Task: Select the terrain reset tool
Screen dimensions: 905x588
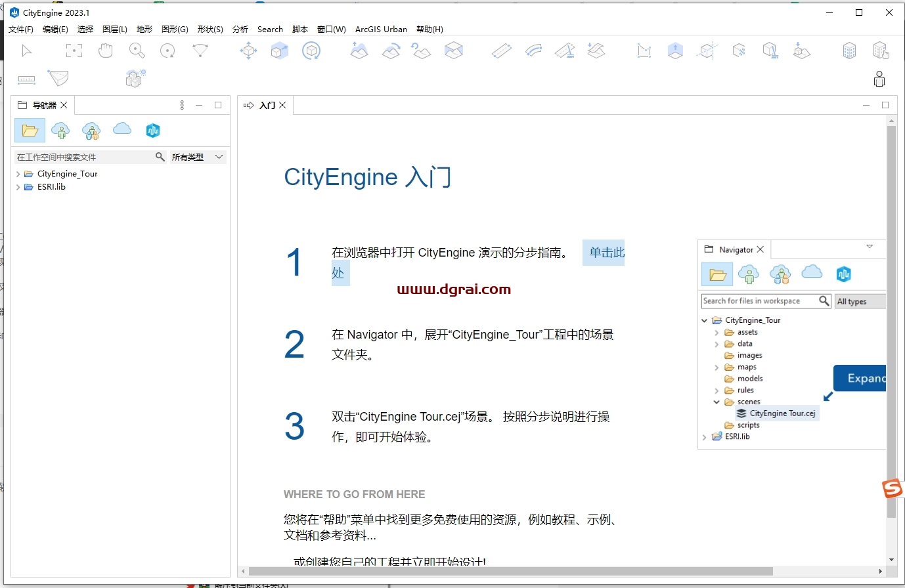Action: click(x=421, y=51)
